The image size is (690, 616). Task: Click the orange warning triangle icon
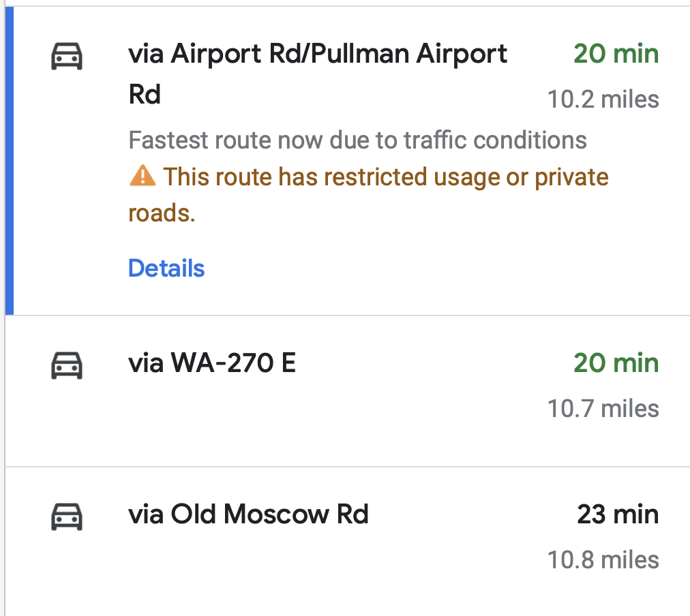(142, 176)
